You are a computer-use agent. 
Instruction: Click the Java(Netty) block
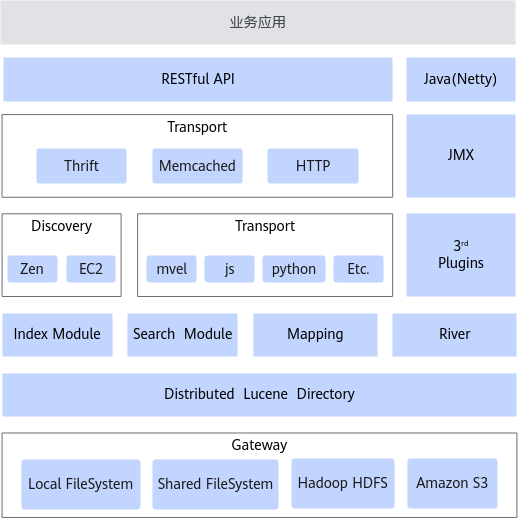click(461, 79)
